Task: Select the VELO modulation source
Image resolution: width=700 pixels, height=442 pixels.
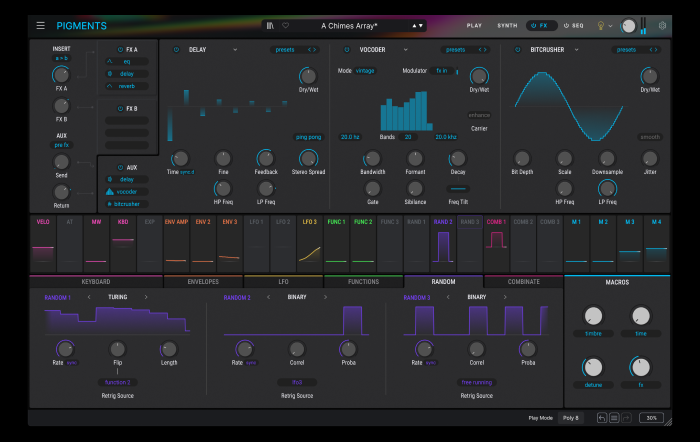Action: tap(43, 244)
